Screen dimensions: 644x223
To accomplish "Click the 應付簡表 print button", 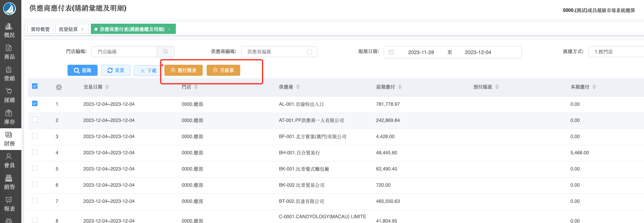I will click(x=183, y=70).
